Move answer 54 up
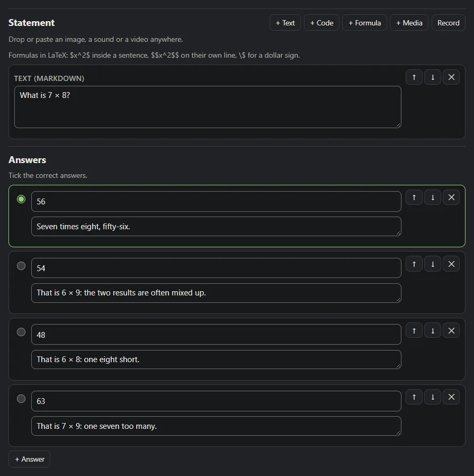Image resolution: width=474 pixels, height=476 pixels. [x=414, y=264]
